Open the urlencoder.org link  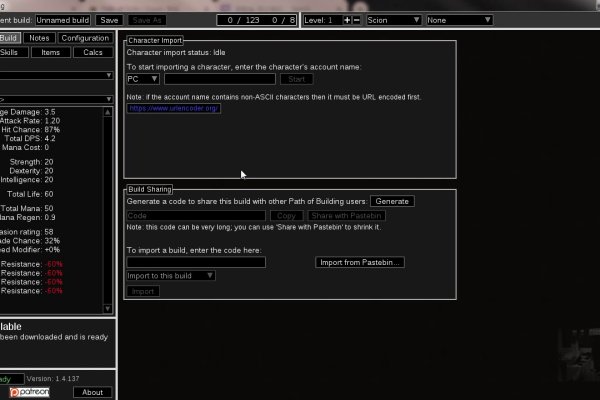pyautogui.click(x=173, y=108)
